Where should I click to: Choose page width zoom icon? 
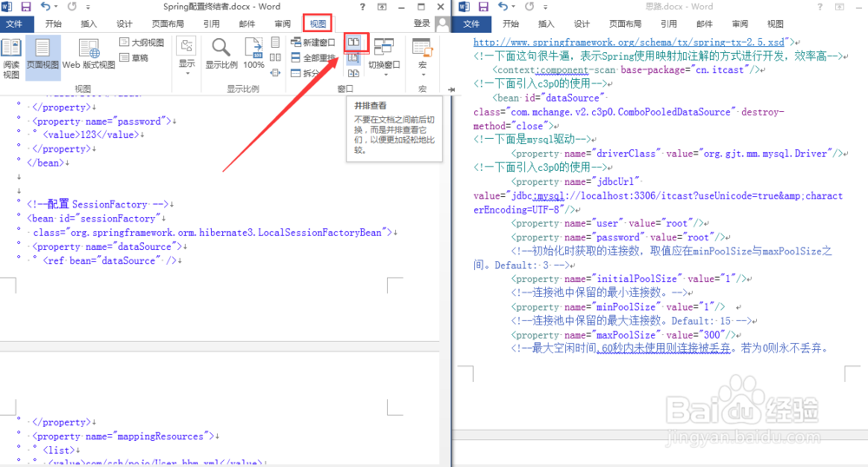coord(275,73)
